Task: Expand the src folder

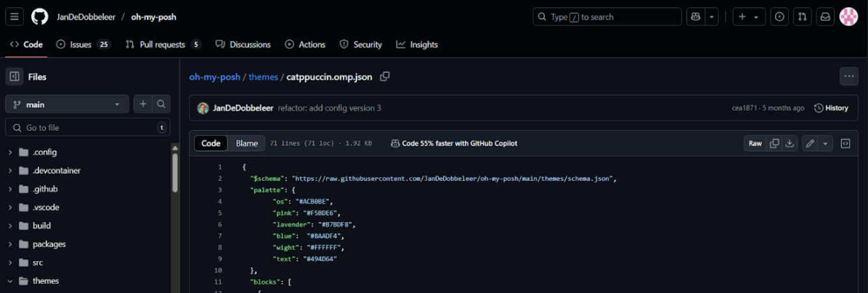Action: tap(10, 262)
